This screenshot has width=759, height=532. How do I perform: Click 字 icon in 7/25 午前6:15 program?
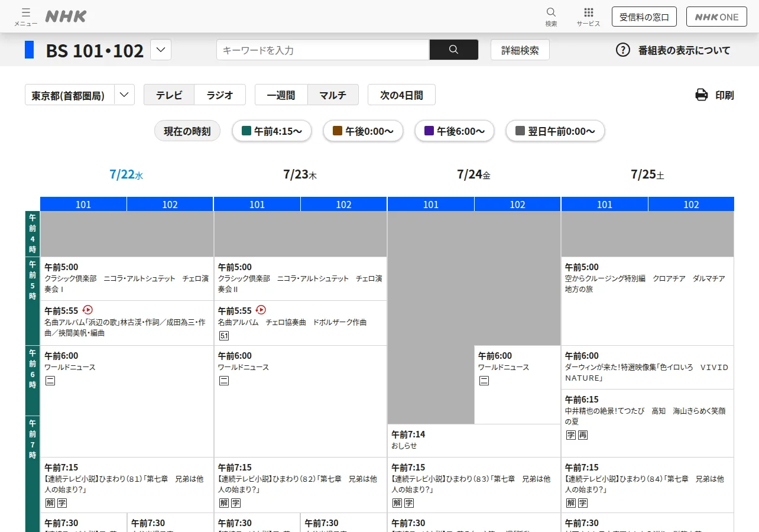[x=571, y=435]
